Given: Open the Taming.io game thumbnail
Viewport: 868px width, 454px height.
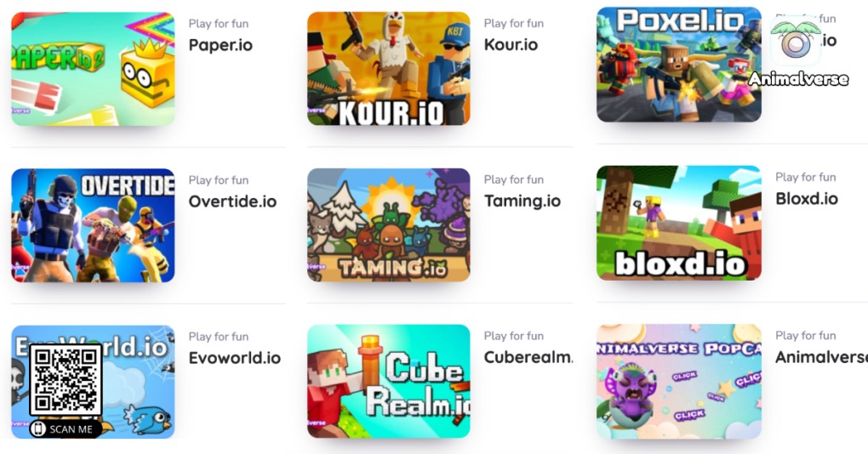Looking at the screenshot, I should [x=389, y=224].
